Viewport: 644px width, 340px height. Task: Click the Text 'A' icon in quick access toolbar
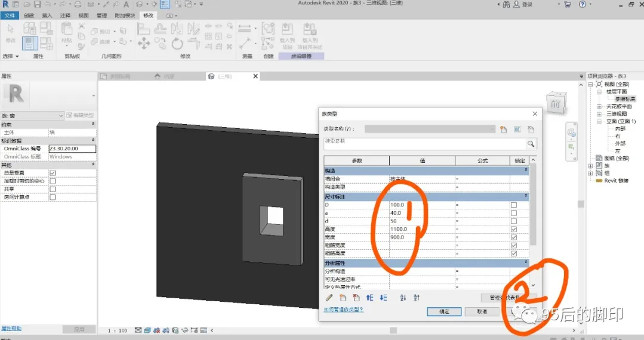pos(126,5)
